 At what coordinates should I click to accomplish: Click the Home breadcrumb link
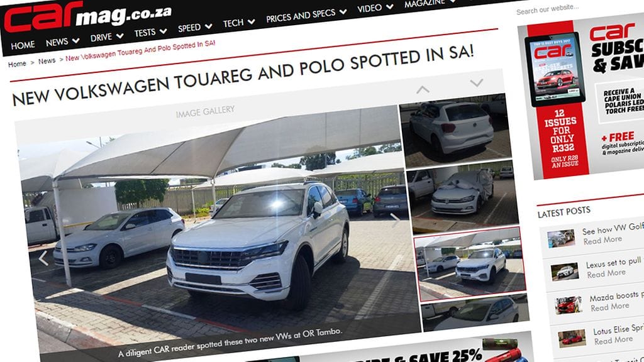point(17,64)
